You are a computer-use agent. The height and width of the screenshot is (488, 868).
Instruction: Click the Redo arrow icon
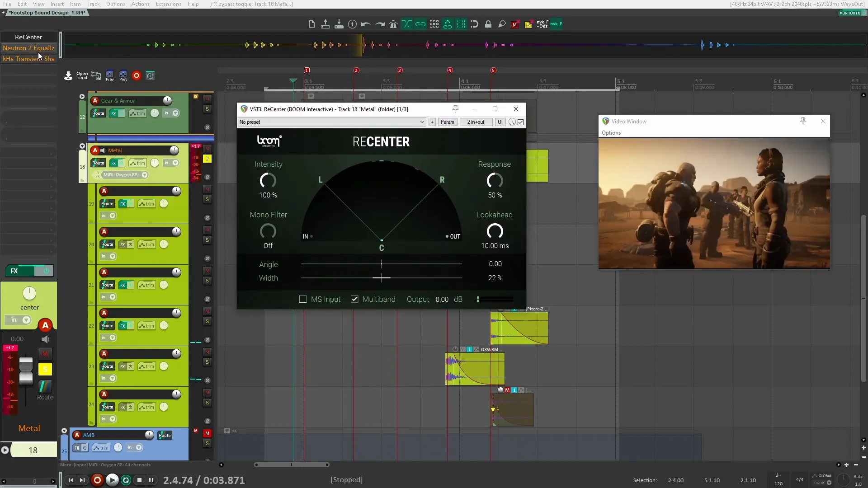click(x=380, y=24)
